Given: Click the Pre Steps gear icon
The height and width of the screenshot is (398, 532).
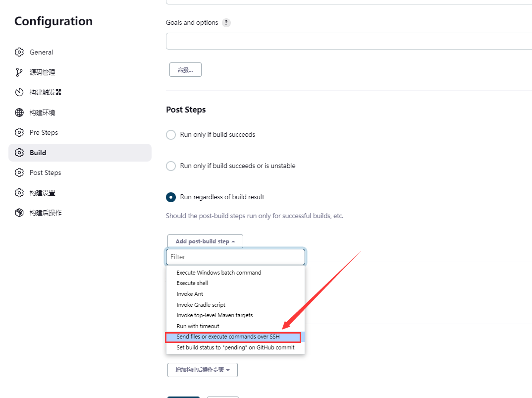Looking at the screenshot, I should (19, 132).
